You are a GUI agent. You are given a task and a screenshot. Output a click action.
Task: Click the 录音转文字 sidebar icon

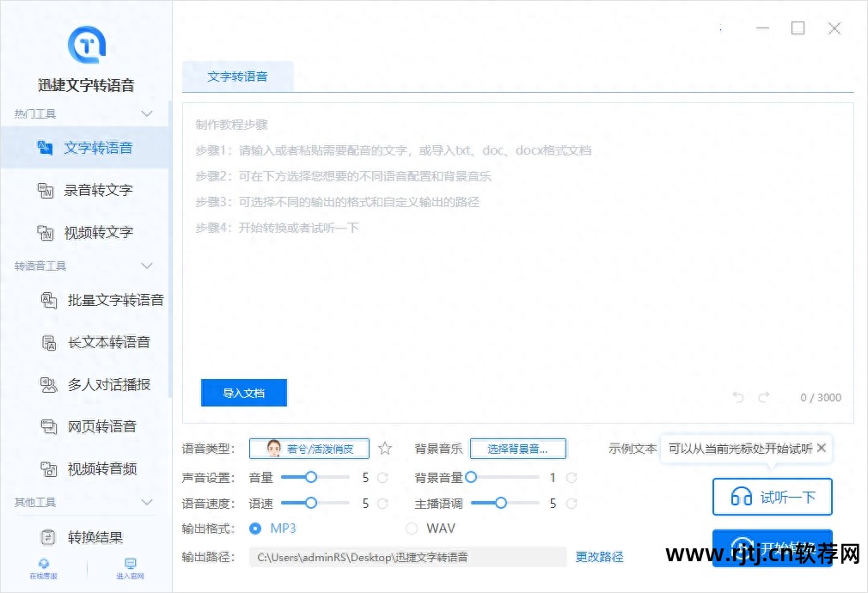[x=45, y=190]
